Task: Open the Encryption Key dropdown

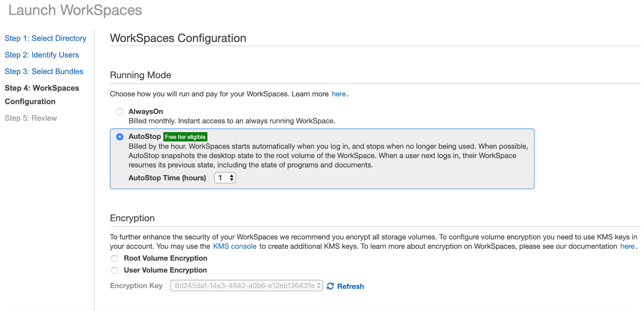Action: 246,286
